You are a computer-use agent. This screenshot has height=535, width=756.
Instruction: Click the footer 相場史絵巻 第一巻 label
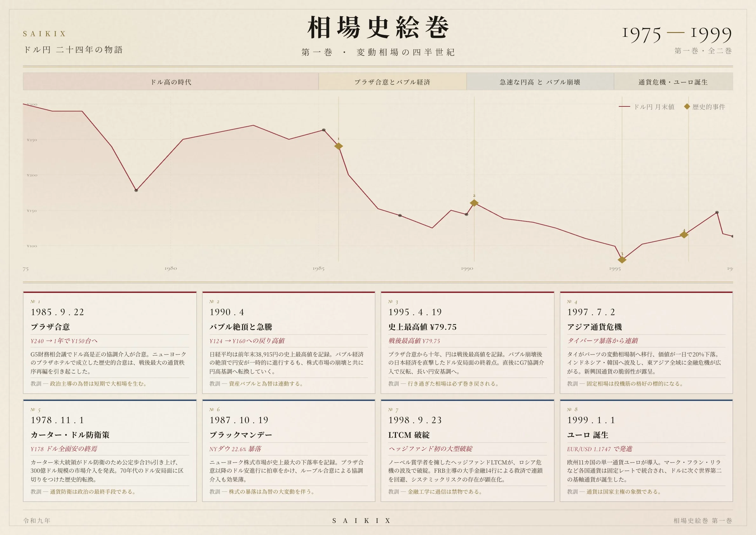pyautogui.click(x=703, y=521)
